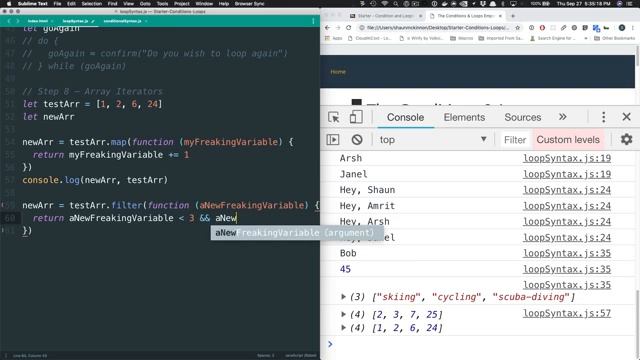This screenshot has height=360, width=640.
Task: Click the Wi-Fi icon in menu bar
Action: pyautogui.click(x=384, y=4)
